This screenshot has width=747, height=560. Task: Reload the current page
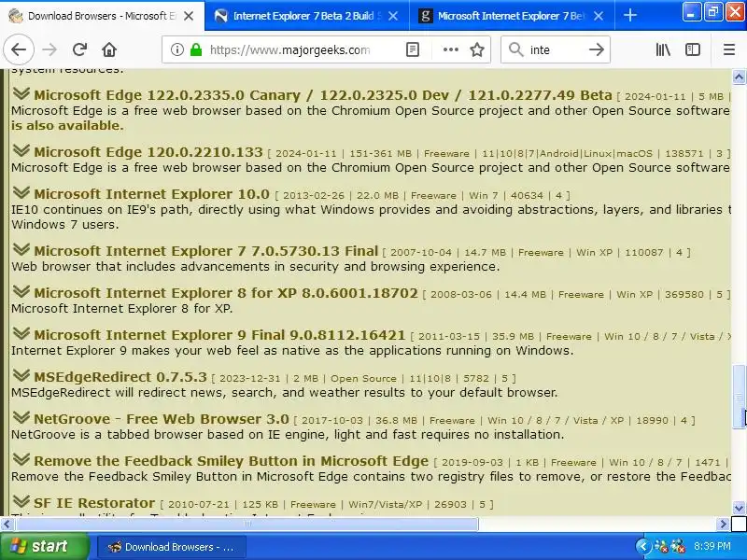[x=79, y=49]
